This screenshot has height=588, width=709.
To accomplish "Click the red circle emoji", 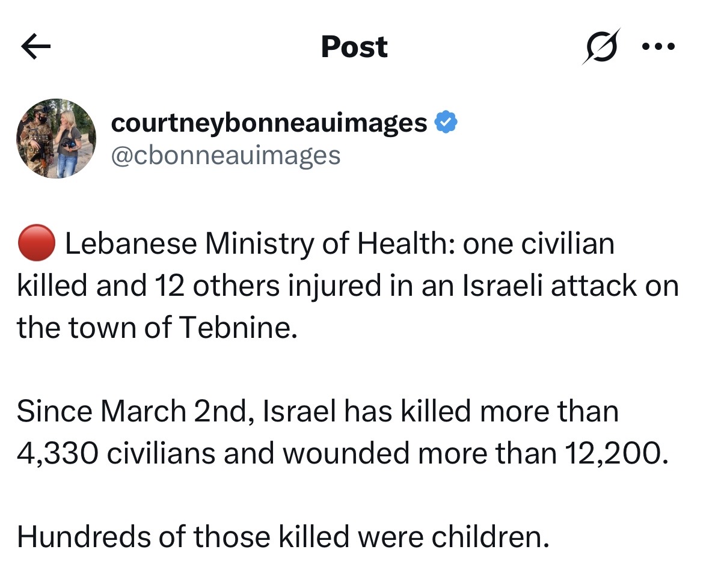I will click(x=36, y=243).
